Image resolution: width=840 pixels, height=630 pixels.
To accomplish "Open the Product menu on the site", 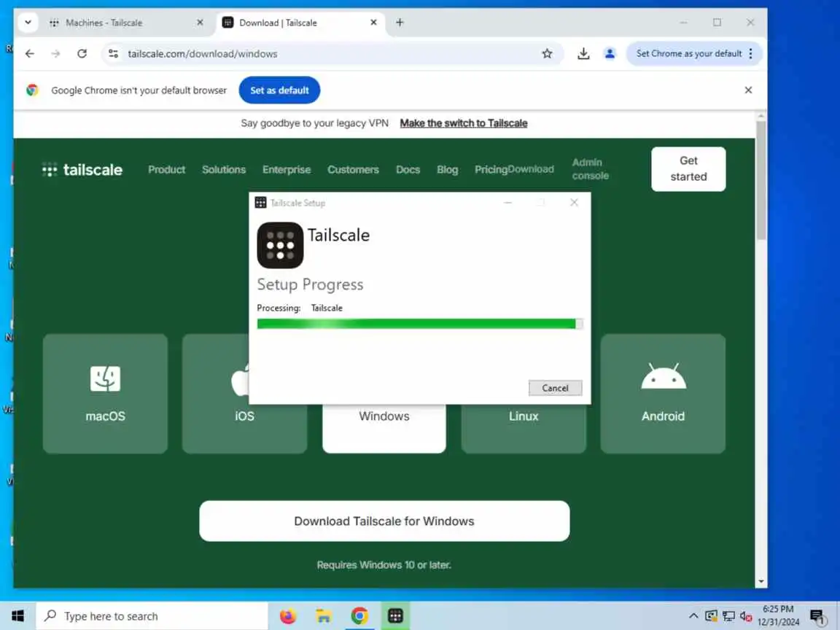I will [166, 170].
